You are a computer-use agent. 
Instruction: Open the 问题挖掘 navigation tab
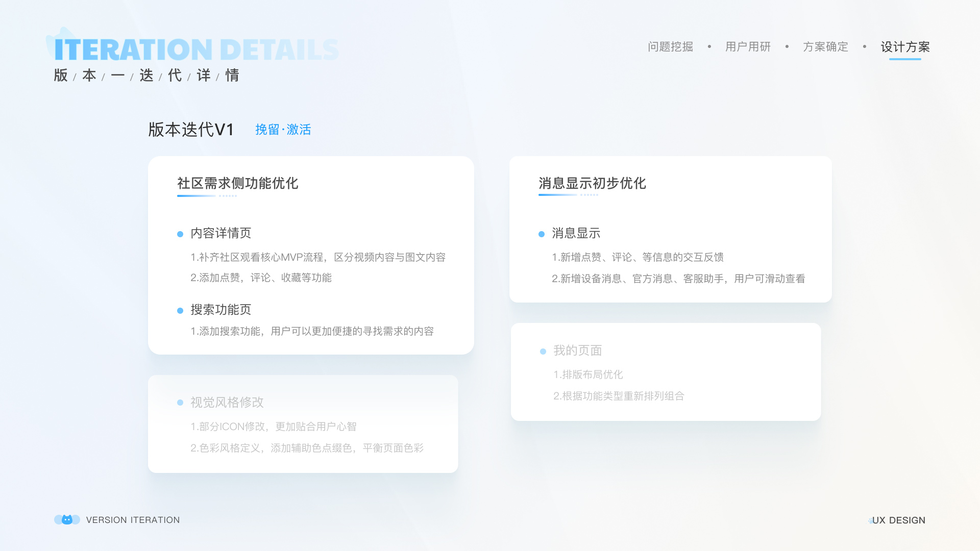pos(670,47)
